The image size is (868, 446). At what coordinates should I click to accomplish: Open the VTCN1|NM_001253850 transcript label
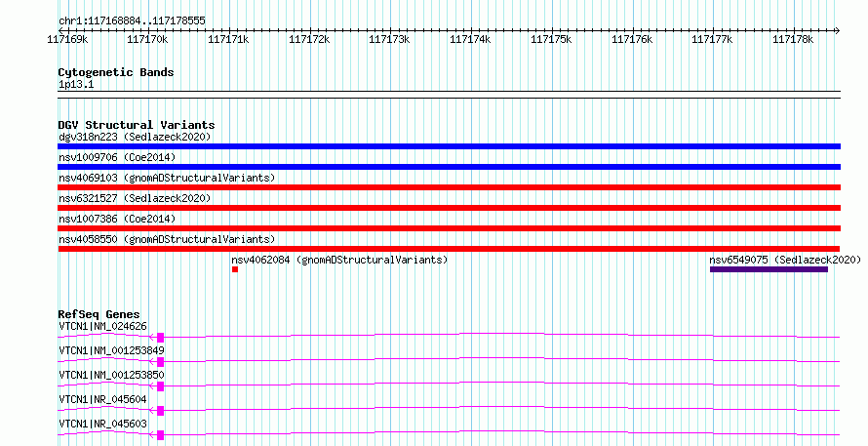(111, 375)
